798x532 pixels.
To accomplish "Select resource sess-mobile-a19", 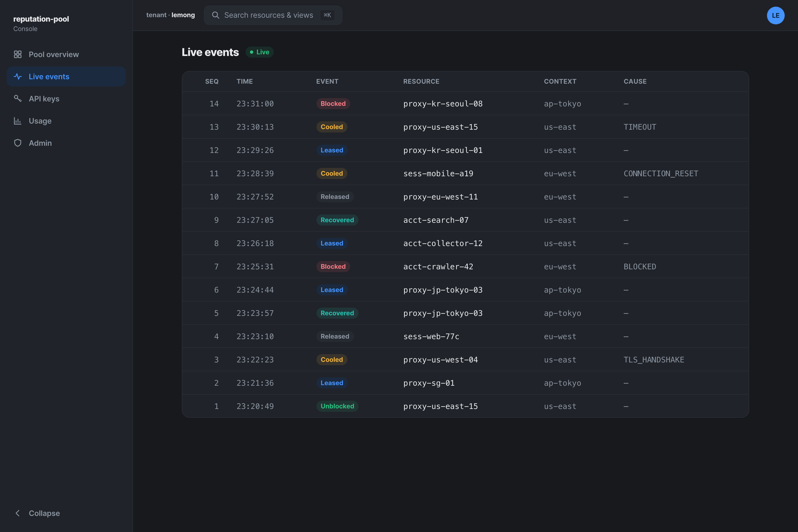I will pyautogui.click(x=438, y=173).
